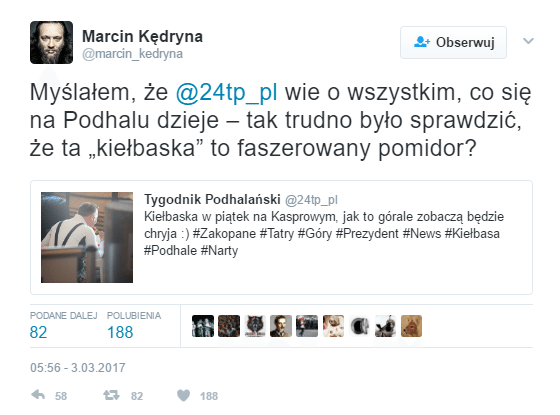Click the retweet icon below the tweet
This screenshot has width=560, height=415.
(x=111, y=395)
